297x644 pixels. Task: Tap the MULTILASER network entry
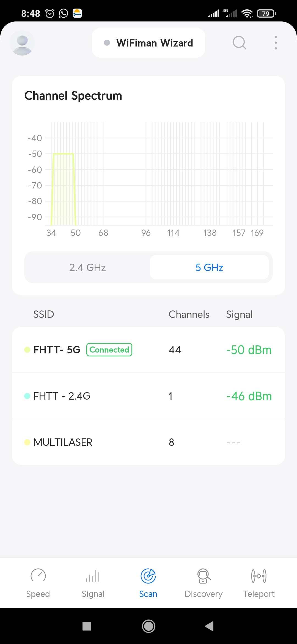pos(148,442)
